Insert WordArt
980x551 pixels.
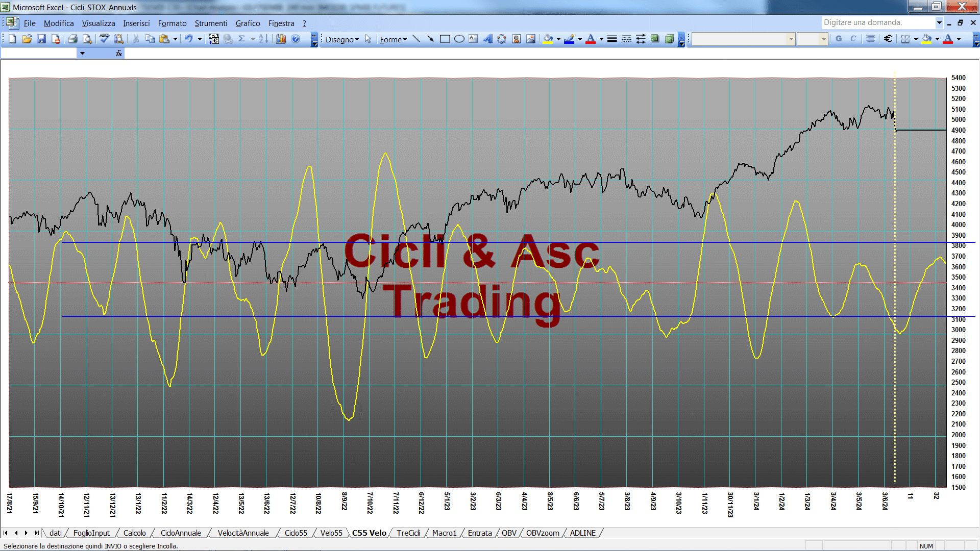(x=488, y=39)
